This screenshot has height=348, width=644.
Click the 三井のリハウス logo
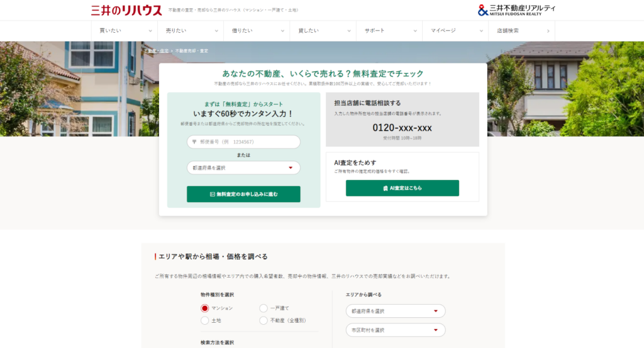(x=126, y=10)
